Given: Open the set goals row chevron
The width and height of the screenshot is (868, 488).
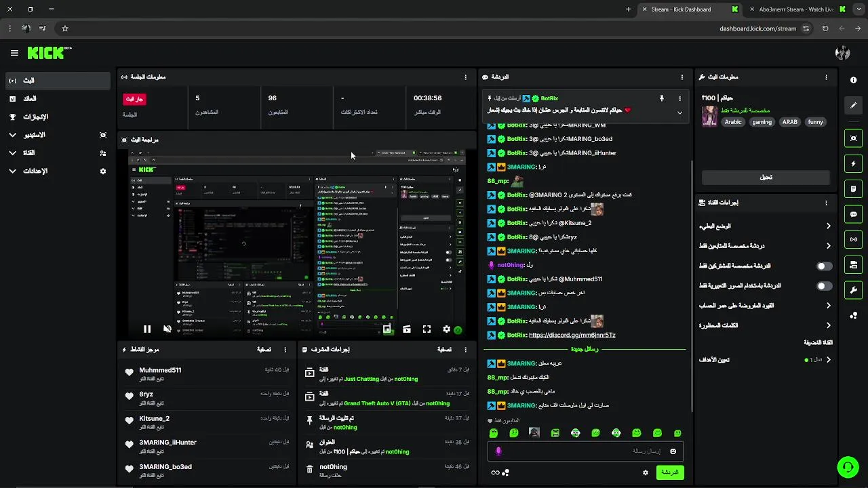Looking at the screenshot, I should (828, 360).
